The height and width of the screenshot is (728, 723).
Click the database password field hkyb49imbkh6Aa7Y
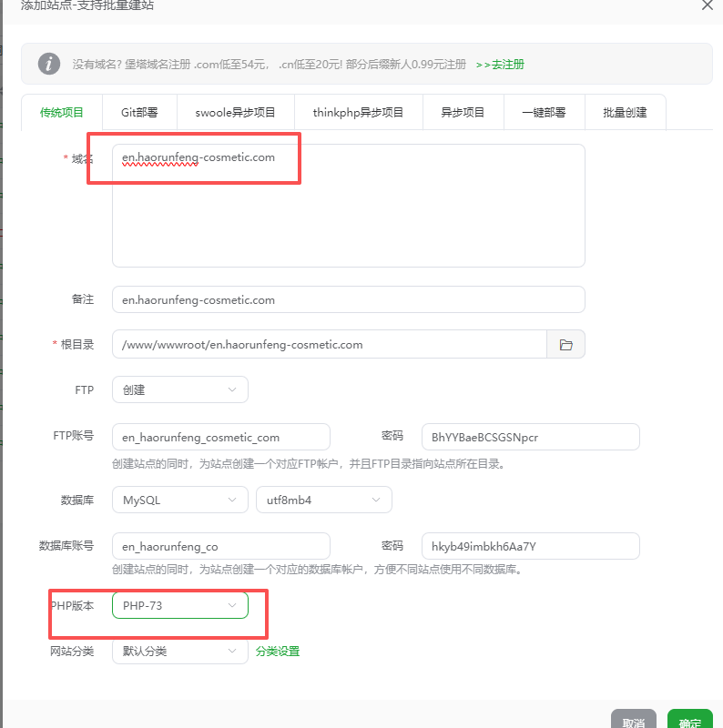[x=531, y=546]
